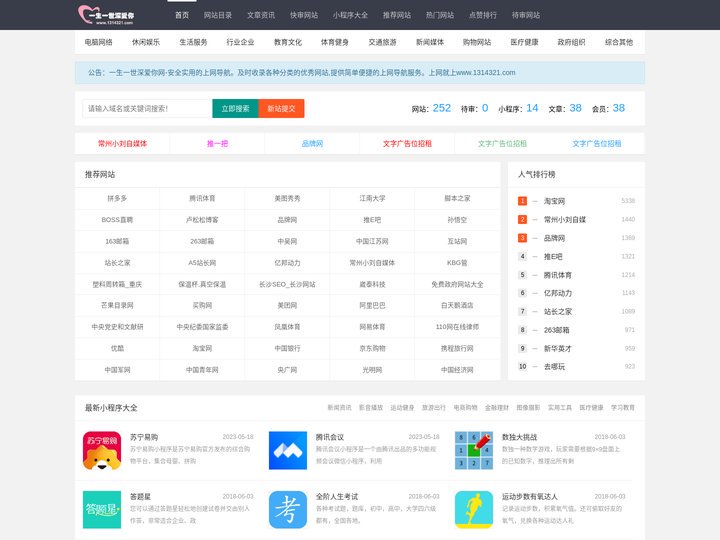Open 中国银行 in recommended sites

pyautogui.click(x=287, y=349)
